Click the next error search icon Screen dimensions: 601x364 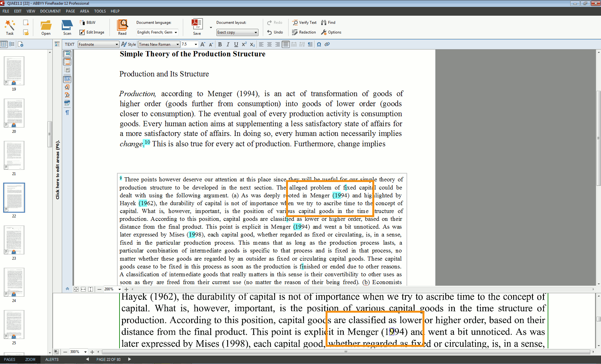(x=67, y=95)
